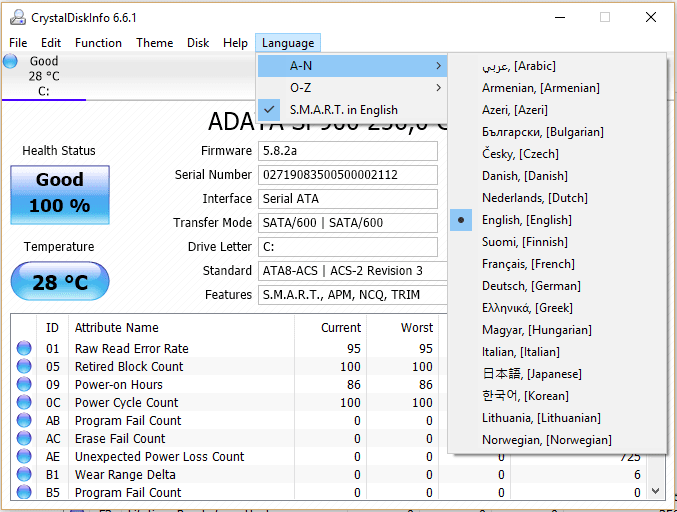Choose Arabic from the language list

557,66
